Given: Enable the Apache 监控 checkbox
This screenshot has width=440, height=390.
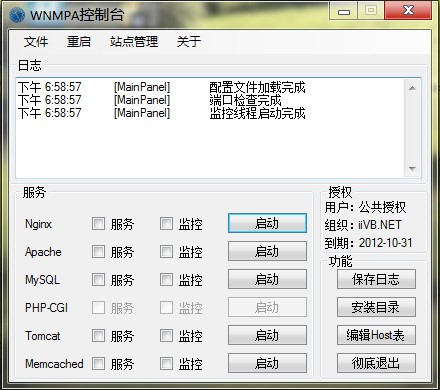Looking at the screenshot, I should pyautogui.click(x=166, y=252).
